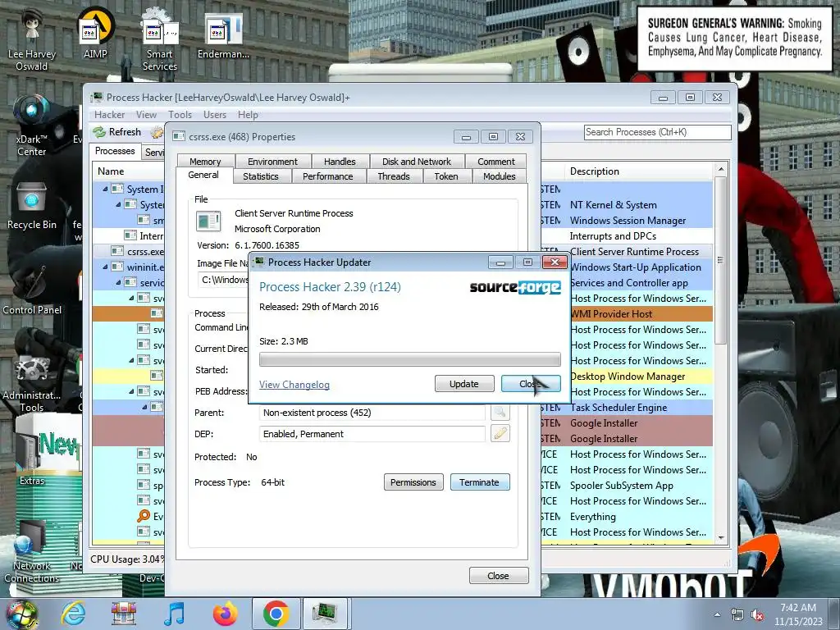840x630 pixels.
Task: Switch to the Memory tab
Action: tap(205, 162)
